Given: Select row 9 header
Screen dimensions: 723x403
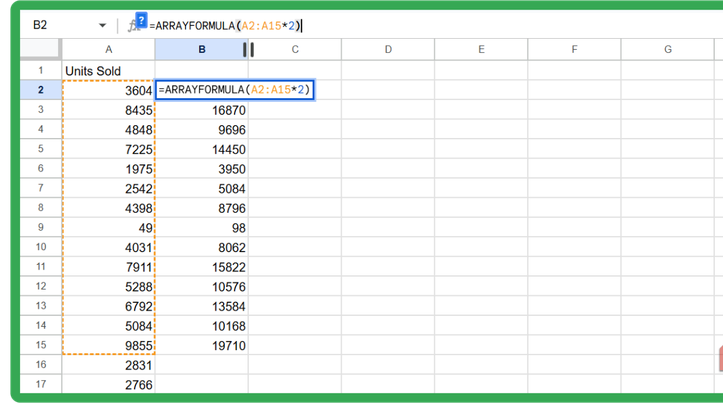Looking at the screenshot, I should tap(41, 227).
